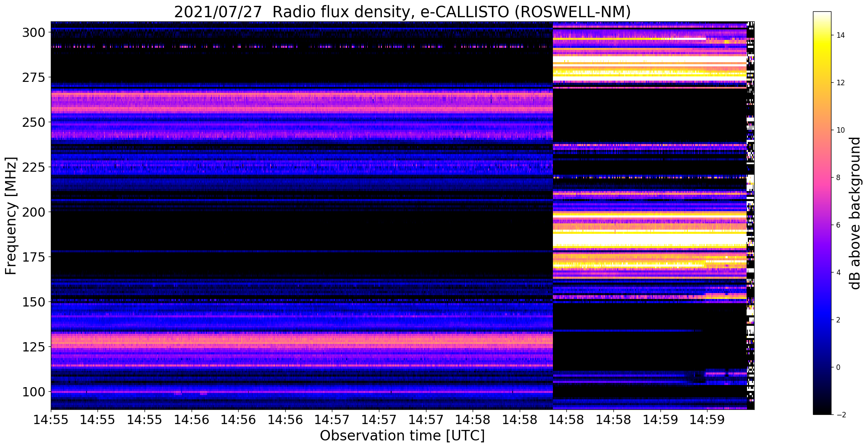Click the plot title mentioning e-CALLISTO ROSWELL-NM

[402, 12]
